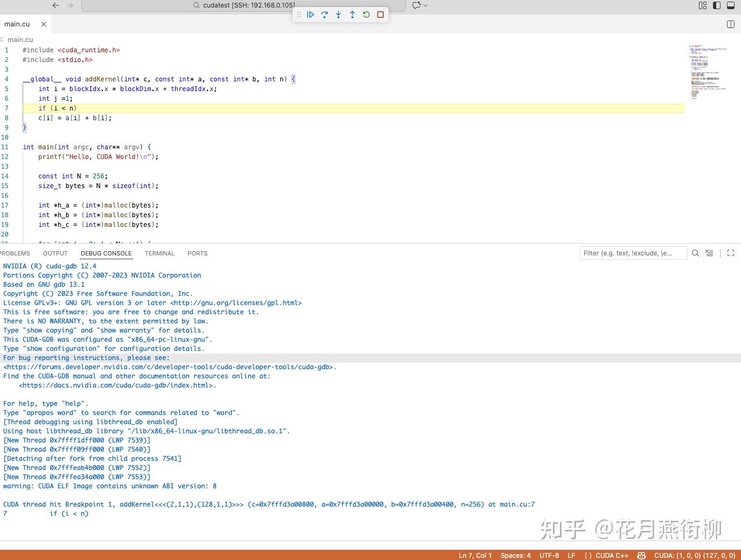Step over the current line
This screenshot has width=741, height=560.
[x=324, y=15]
